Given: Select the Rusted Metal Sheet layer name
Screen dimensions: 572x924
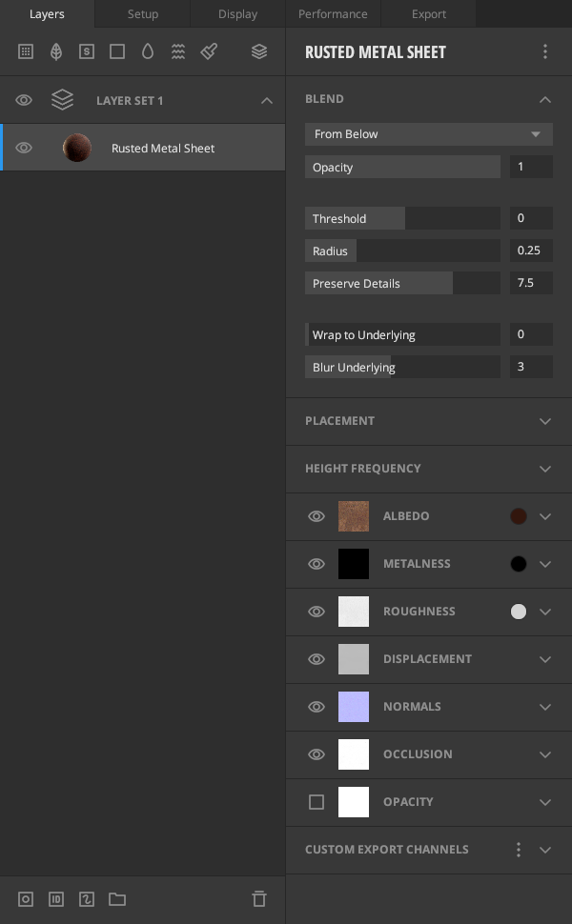Looking at the screenshot, I should click(x=163, y=148).
